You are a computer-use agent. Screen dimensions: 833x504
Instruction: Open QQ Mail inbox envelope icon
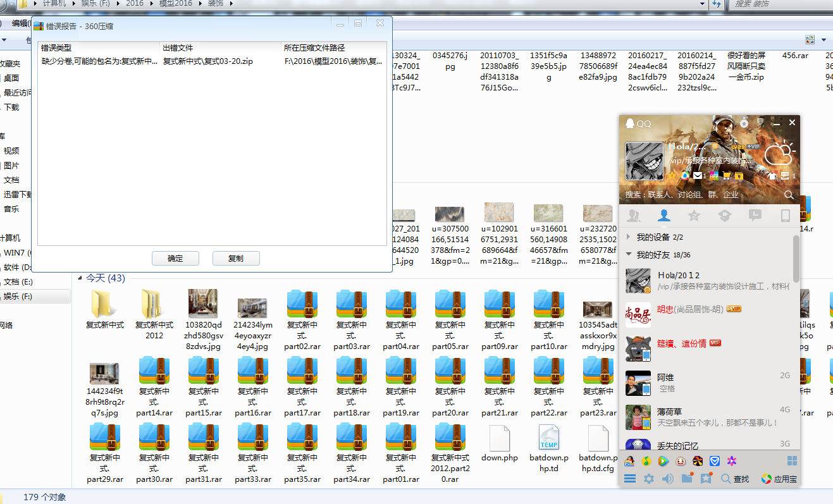click(x=697, y=176)
